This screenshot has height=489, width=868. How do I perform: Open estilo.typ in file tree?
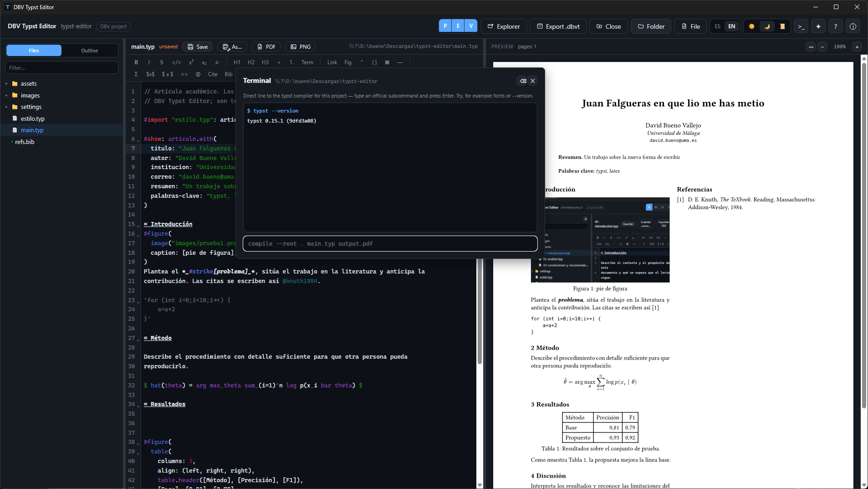[33, 118]
